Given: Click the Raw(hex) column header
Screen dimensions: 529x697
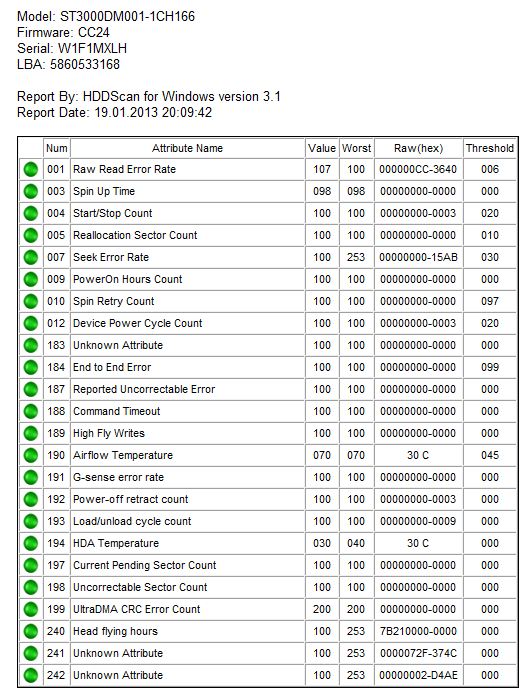Looking at the screenshot, I should pyautogui.click(x=418, y=148).
